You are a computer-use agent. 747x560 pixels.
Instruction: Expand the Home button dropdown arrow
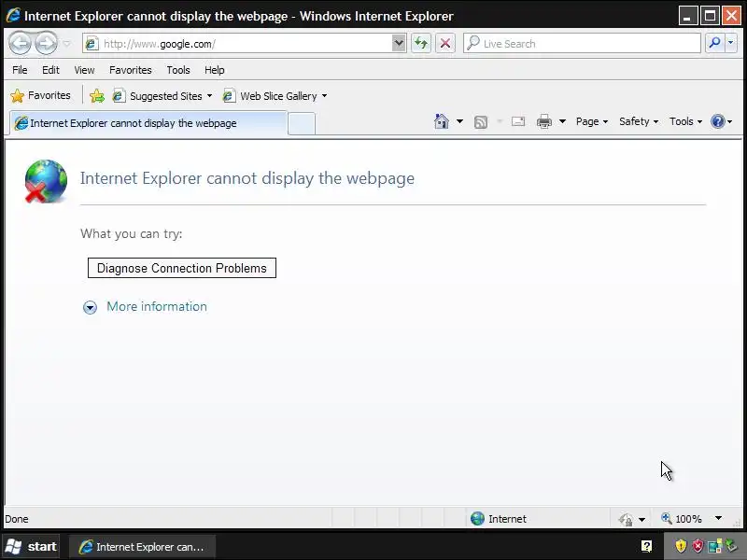[459, 121]
